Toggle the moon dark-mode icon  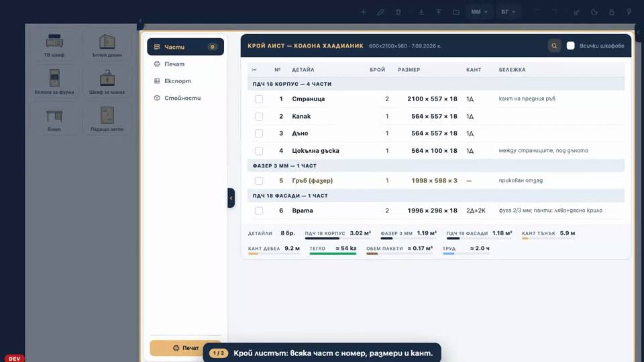tap(594, 12)
